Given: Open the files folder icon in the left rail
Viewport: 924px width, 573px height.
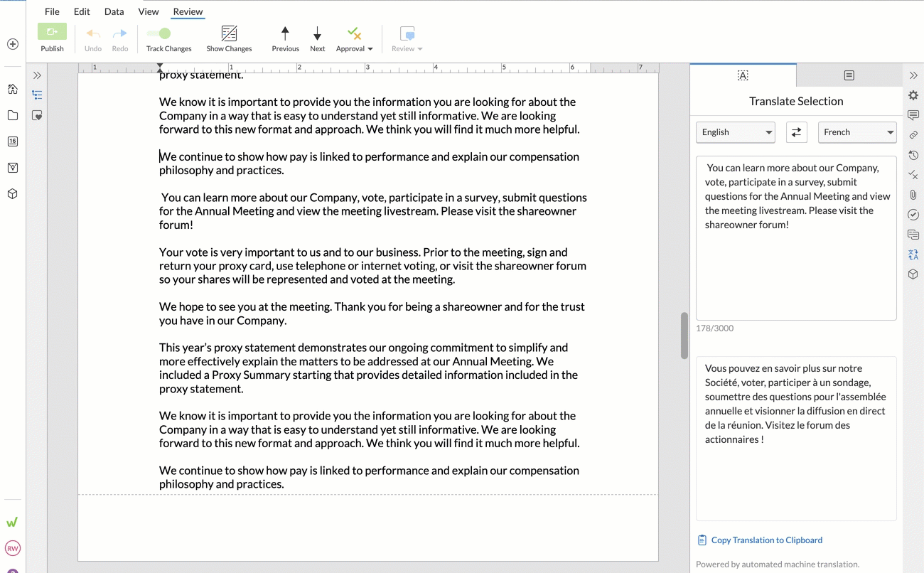Looking at the screenshot, I should tap(11, 115).
